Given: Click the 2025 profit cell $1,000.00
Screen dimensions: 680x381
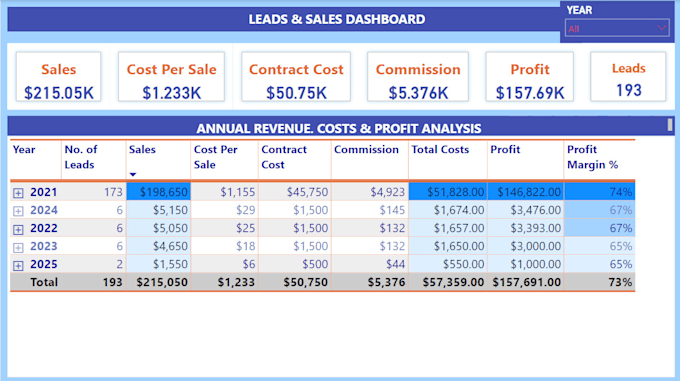Looking at the screenshot, I should click(x=526, y=264).
